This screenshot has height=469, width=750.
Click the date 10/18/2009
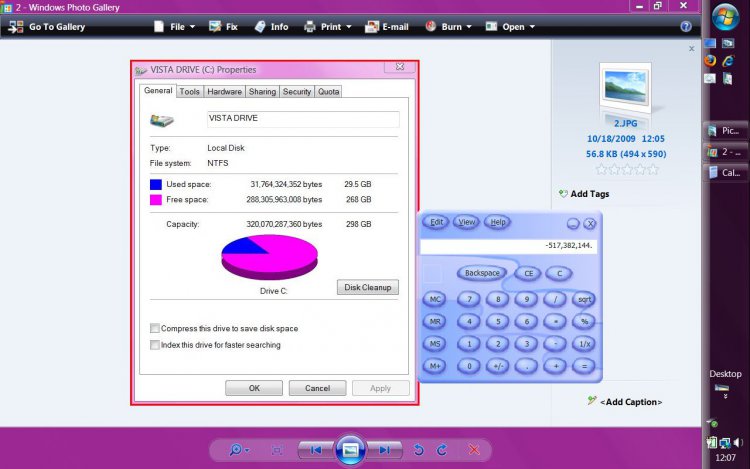(611, 139)
